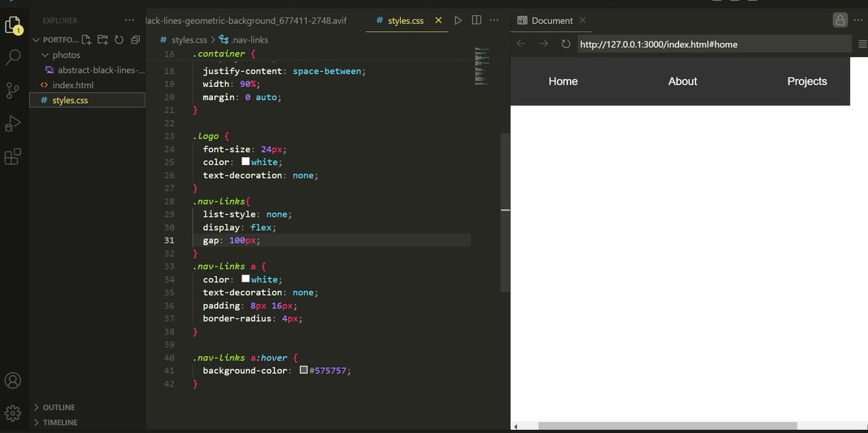
Task: Click the margin: 0 auto line
Action: (x=242, y=97)
